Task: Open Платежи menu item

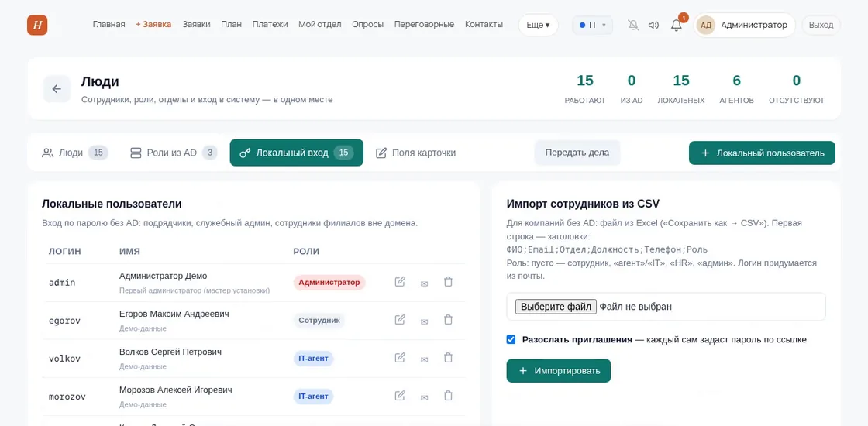Action: 270,24
